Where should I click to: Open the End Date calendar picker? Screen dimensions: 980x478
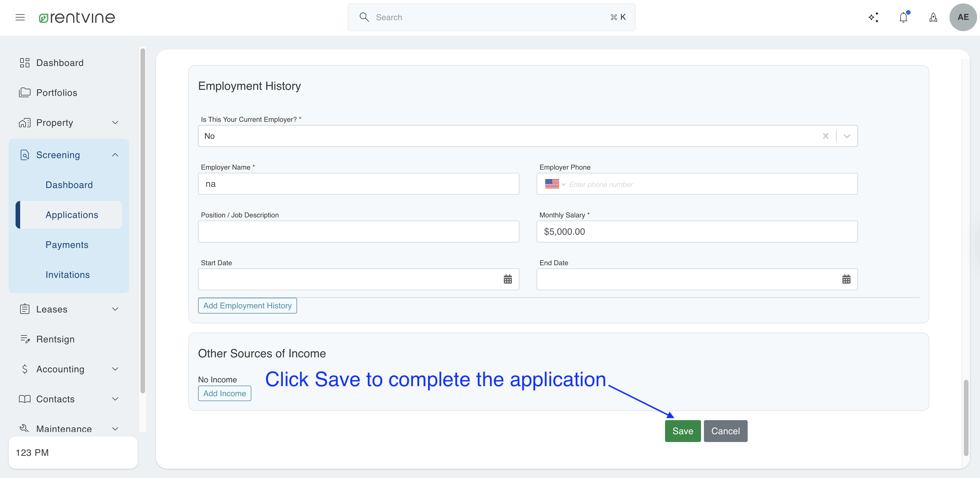(x=846, y=279)
